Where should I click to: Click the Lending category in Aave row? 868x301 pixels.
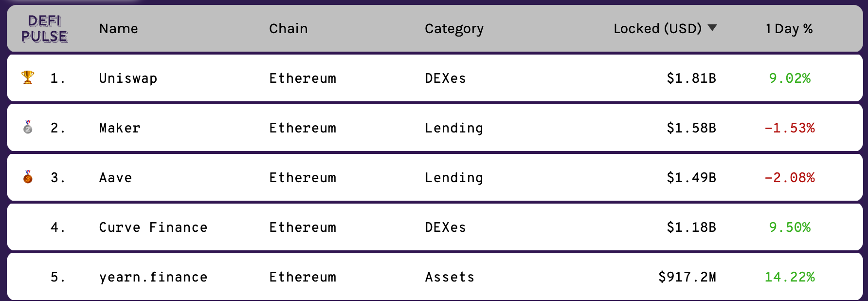pos(454,178)
